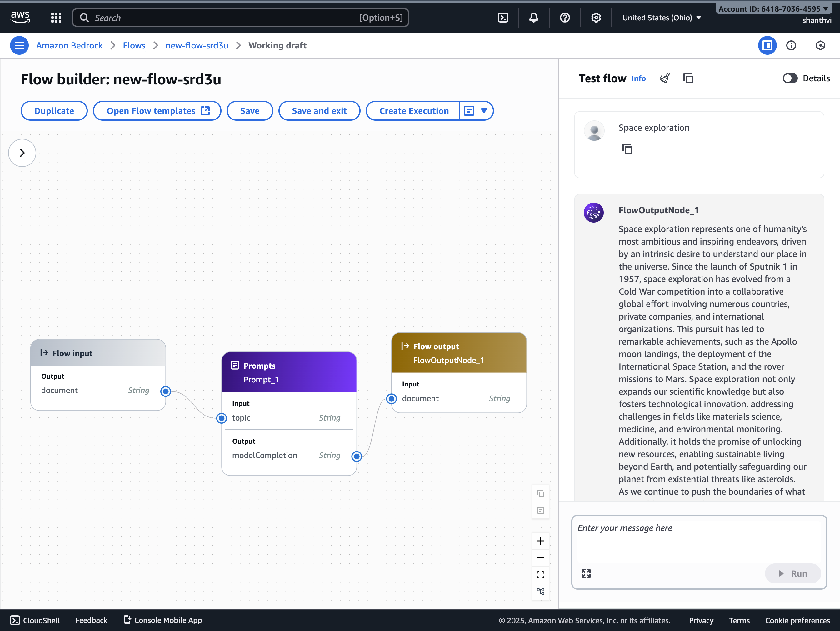Open the Terms footer link

click(x=739, y=620)
